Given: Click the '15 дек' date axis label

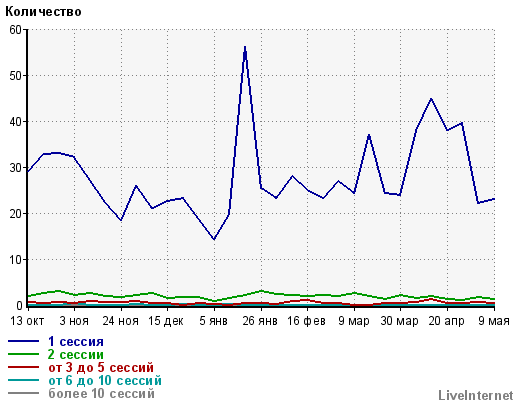Looking at the screenshot, I should [166, 321].
